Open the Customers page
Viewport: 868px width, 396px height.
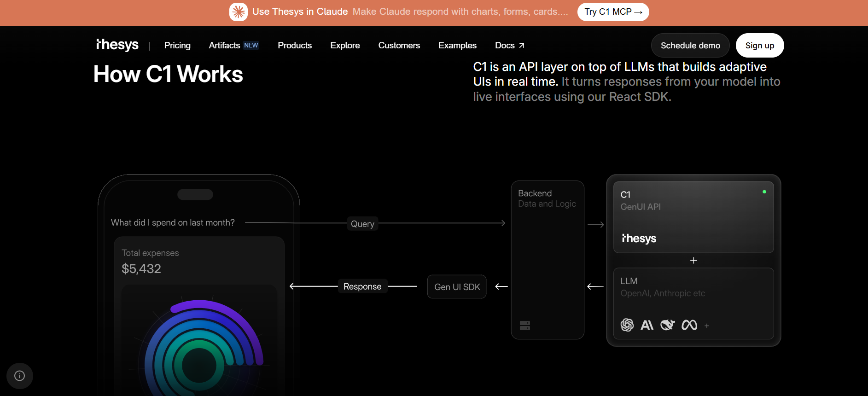[x=399, y=45]
